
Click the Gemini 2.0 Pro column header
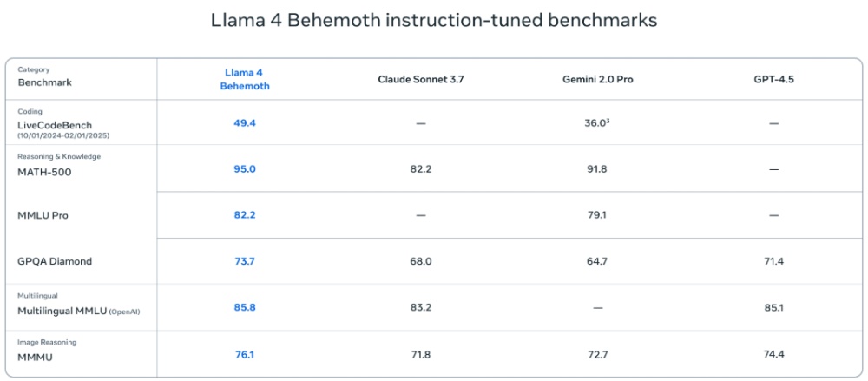[597, 79]
